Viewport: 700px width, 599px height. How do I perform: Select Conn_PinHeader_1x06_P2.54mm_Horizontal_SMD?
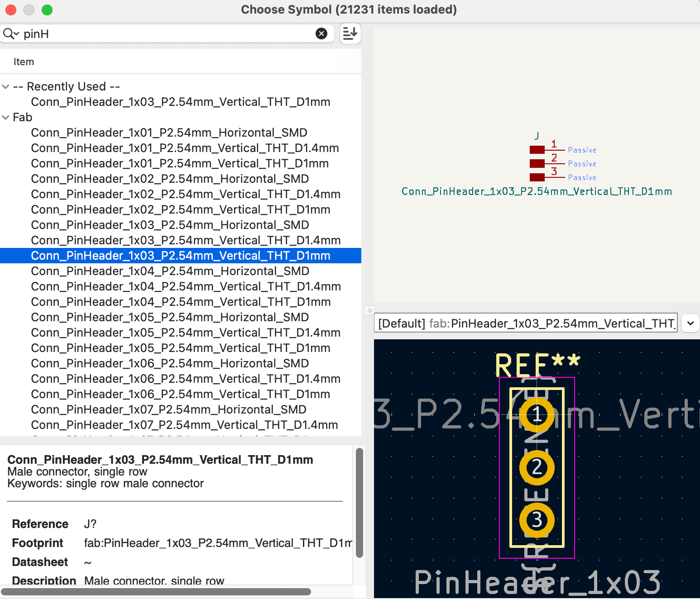170,363
